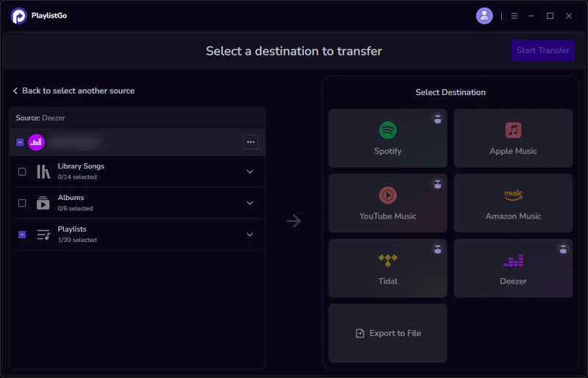
Task: Click the PlaylistGo logo icon
Action: (x=19, y=15)
